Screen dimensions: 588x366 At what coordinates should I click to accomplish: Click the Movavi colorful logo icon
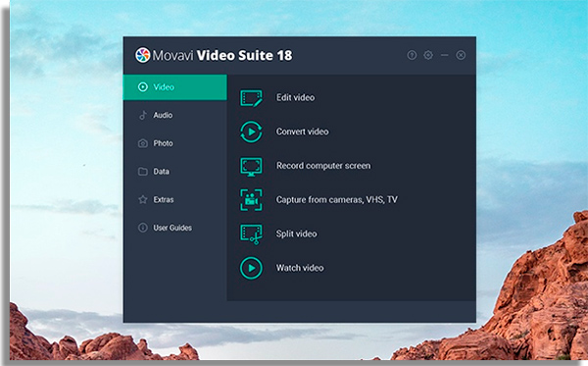(x=142, y=55)
